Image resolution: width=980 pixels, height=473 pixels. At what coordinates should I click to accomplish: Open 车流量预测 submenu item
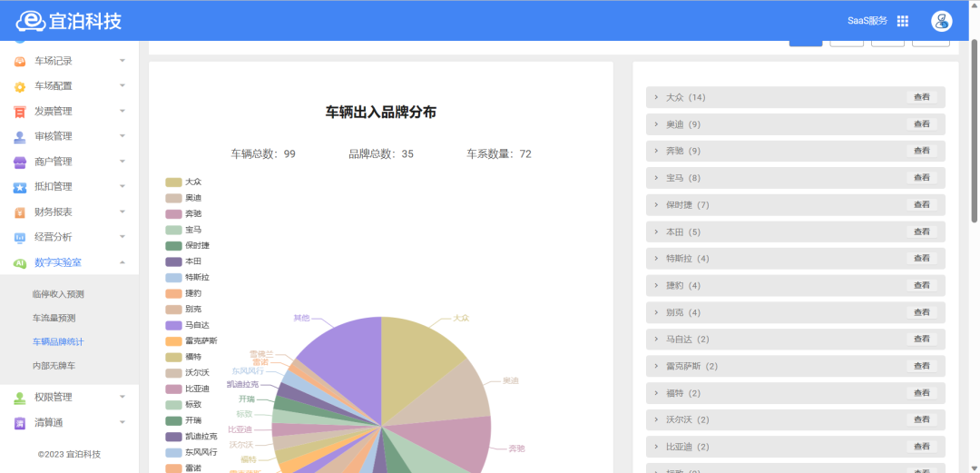coord(54,318)
